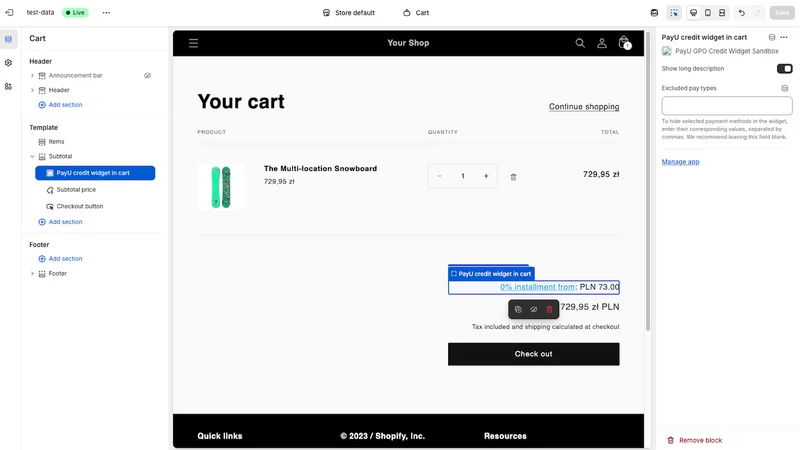This screenshot has width=800, height=450.
Task: Open the three-dot menu next to Live badge
Action: [x=106, y=12]
